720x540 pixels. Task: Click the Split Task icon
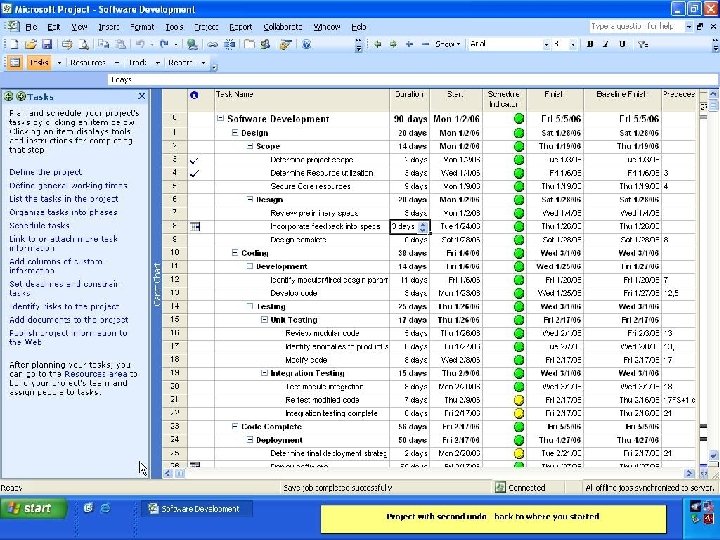[x=229, y=45]
